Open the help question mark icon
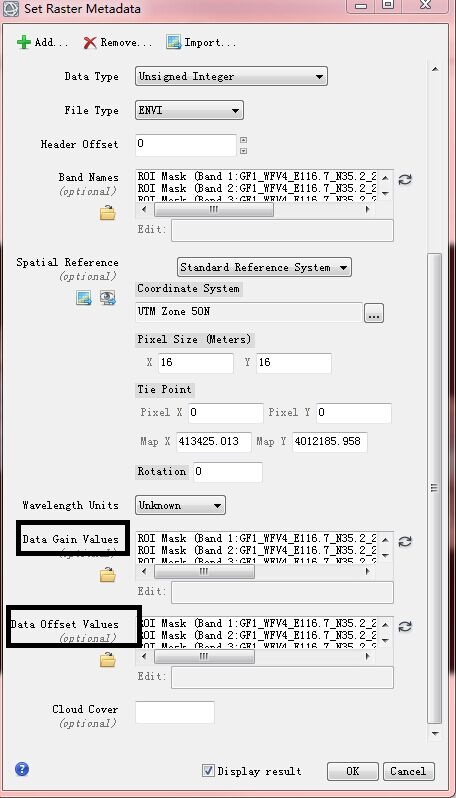 pyautogui.click(x=22, y=768)
